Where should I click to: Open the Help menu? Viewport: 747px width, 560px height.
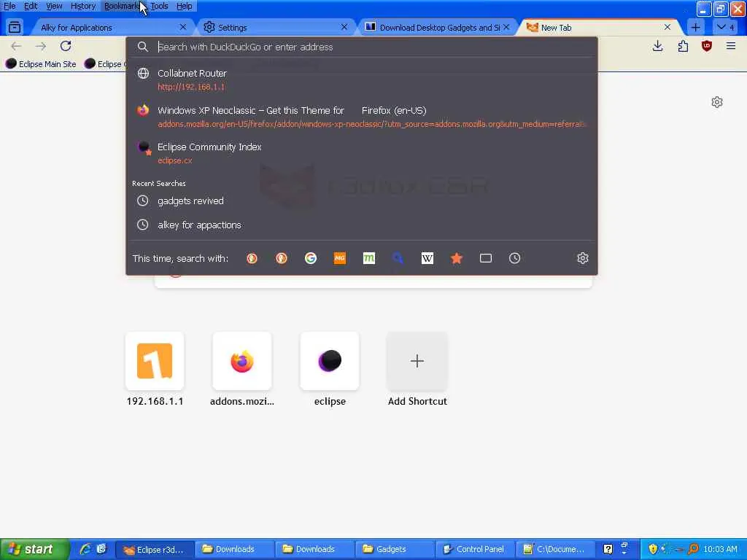pyautogui.click(x=184, y=6)
